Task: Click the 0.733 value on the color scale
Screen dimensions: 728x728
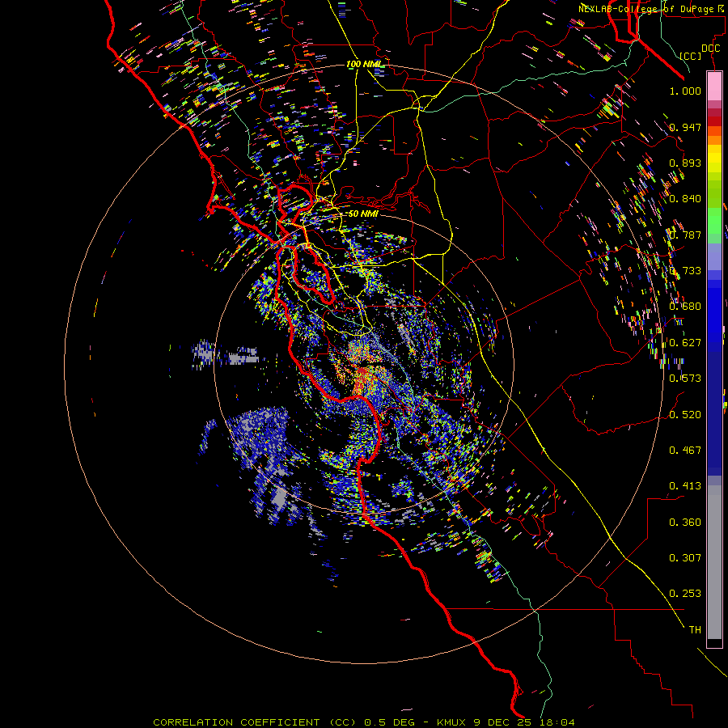Action: click(685, 271)
